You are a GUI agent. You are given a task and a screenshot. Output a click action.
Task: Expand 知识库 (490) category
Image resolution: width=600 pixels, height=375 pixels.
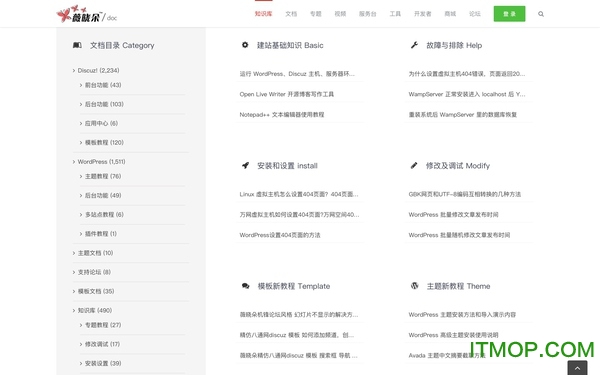click(95, 310)
